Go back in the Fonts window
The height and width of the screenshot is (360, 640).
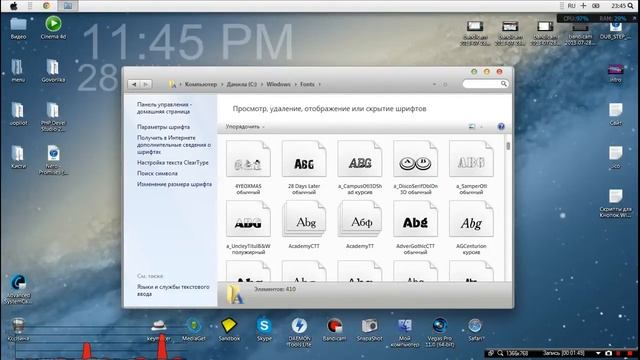pyautogui.click(x=134, y=84)
